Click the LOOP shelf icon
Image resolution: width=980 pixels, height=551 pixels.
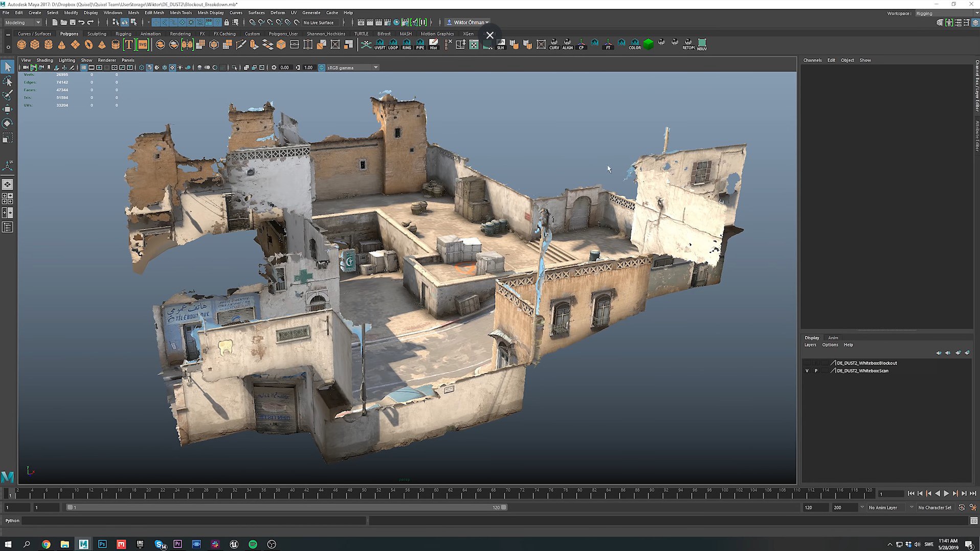393,45
